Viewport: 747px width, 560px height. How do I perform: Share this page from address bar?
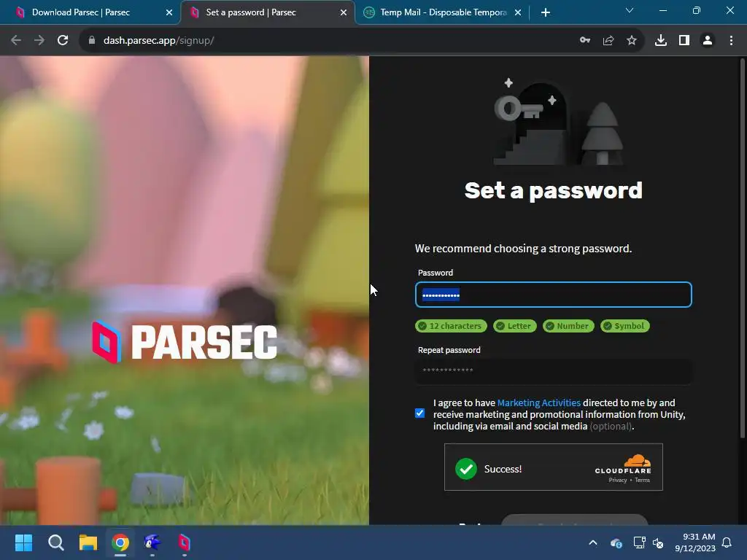coord(608,41)
